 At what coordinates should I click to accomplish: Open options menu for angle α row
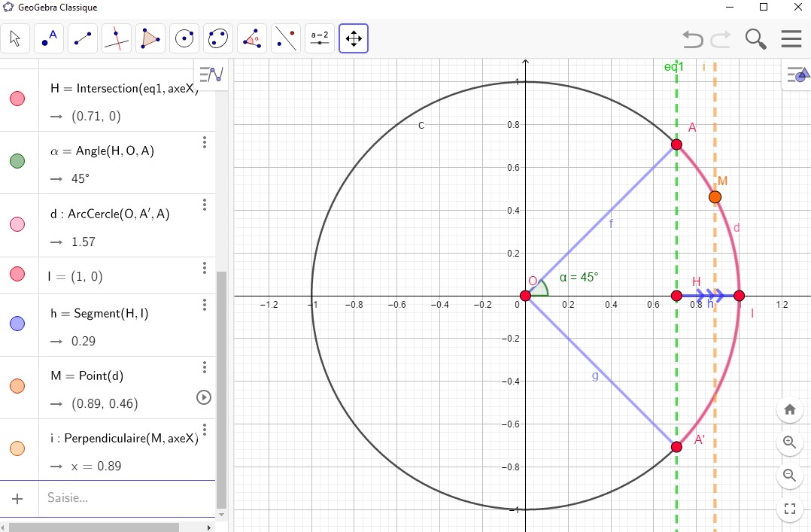coord(205,142)
